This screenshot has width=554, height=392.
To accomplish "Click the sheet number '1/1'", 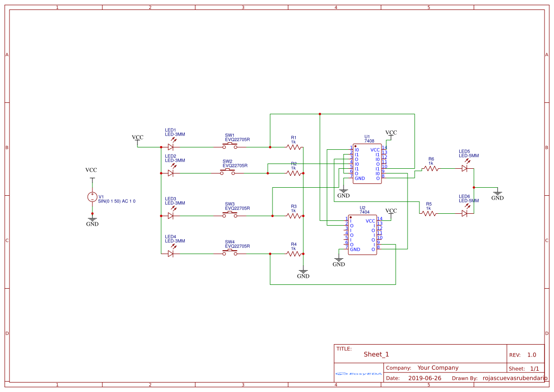I will click(x=535, y=369).
